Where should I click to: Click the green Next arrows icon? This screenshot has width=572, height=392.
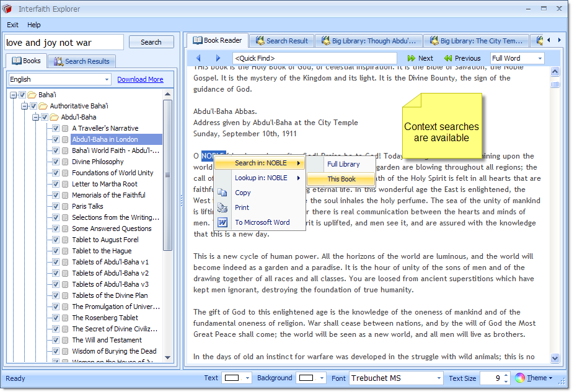(411, 58)
